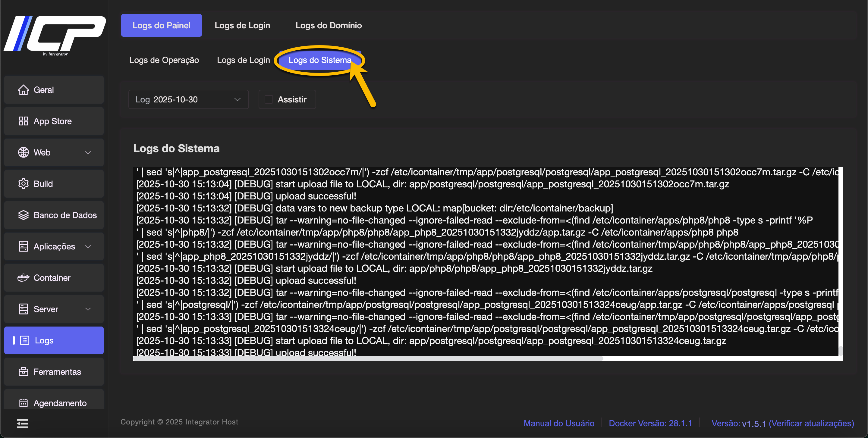
Task: Click the Geral home icon
Action: 23,90
